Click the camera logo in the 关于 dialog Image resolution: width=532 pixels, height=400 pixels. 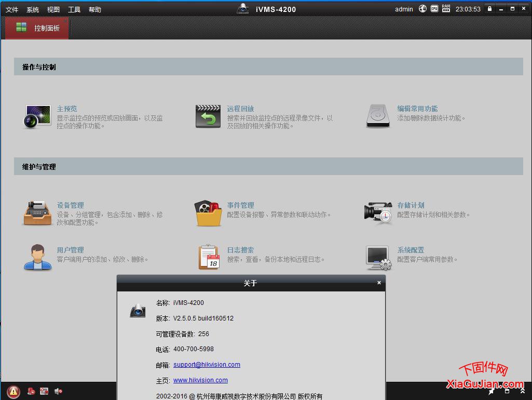pyautogui.click(x=138, y=311)
